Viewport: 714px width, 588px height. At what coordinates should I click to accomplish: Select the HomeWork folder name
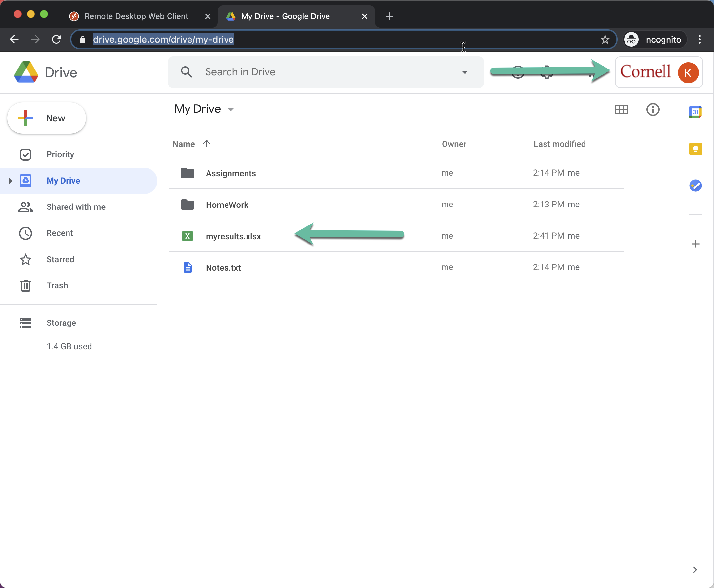227,205
